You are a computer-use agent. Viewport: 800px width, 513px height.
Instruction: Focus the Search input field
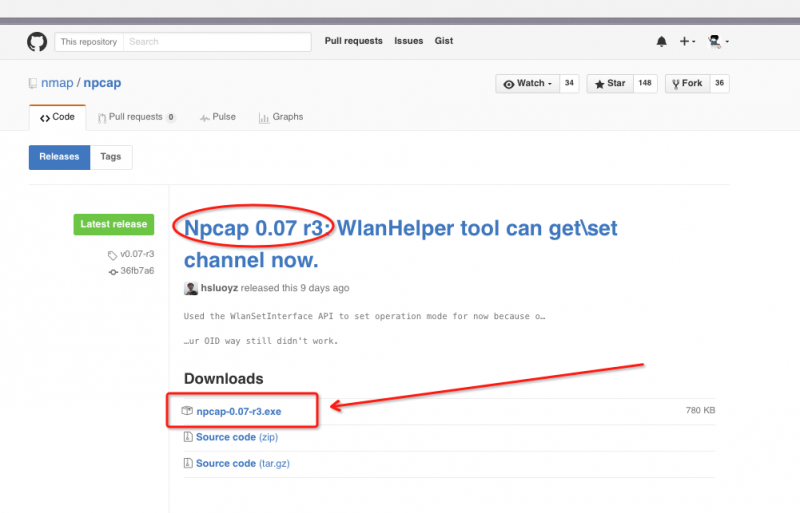click(x=217, y=42)
